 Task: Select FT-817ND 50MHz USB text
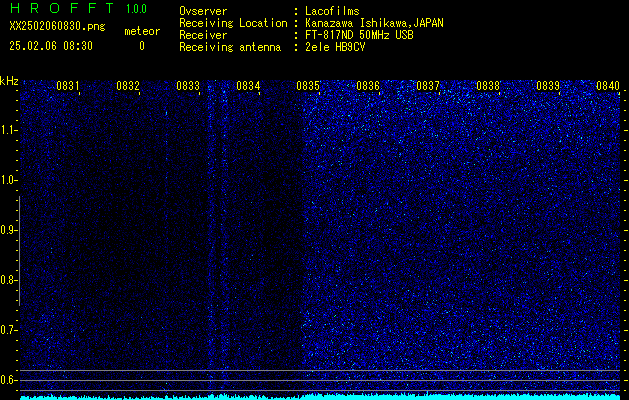[x=359, y=35]
